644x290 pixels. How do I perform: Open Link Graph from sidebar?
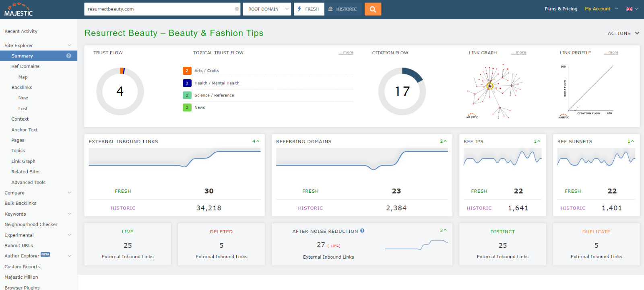coord(23,161)
